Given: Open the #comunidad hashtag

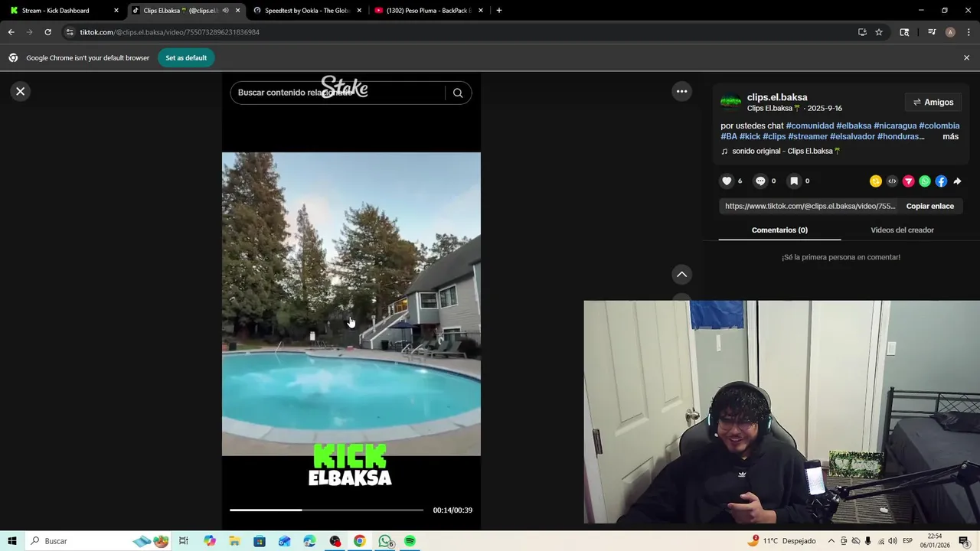Looking at the screenshot, I should (810, 126).
